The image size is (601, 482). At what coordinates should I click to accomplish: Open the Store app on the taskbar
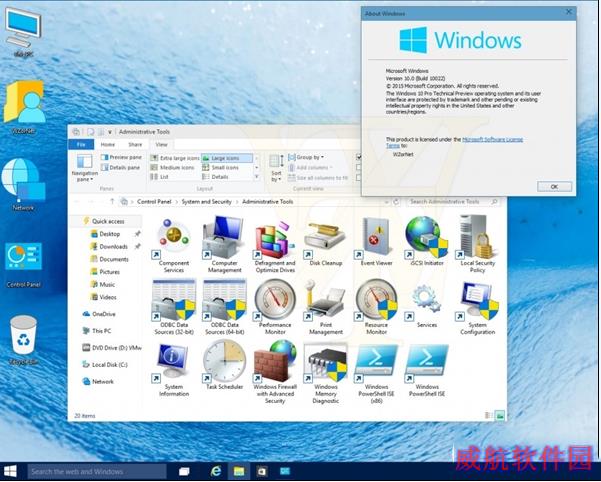(x=262, y=471)
